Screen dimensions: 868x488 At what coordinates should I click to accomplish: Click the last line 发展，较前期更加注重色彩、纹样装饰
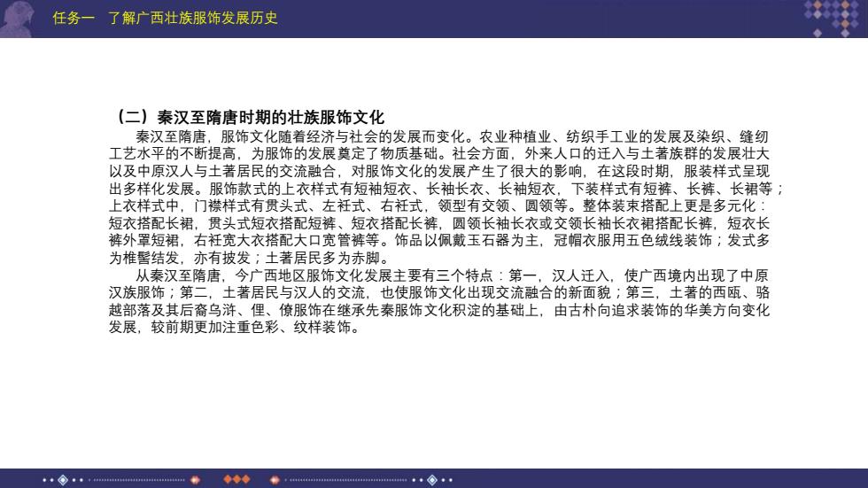click(x=236, y=328)
